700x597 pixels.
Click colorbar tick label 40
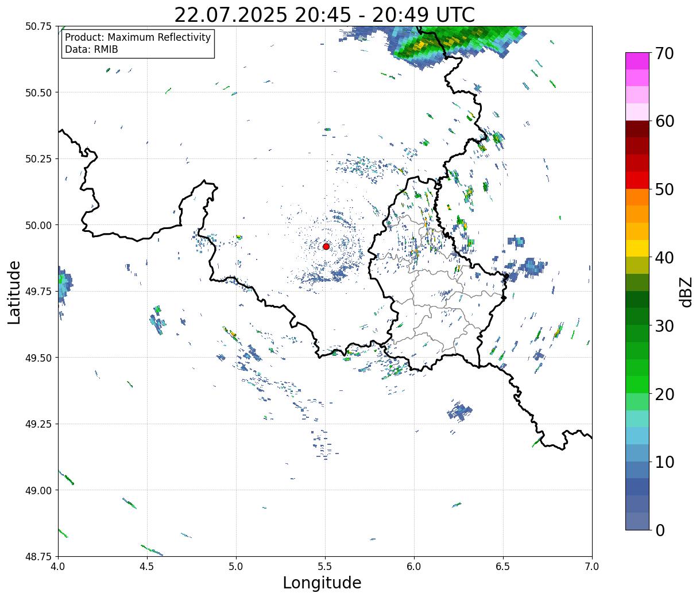664,257
